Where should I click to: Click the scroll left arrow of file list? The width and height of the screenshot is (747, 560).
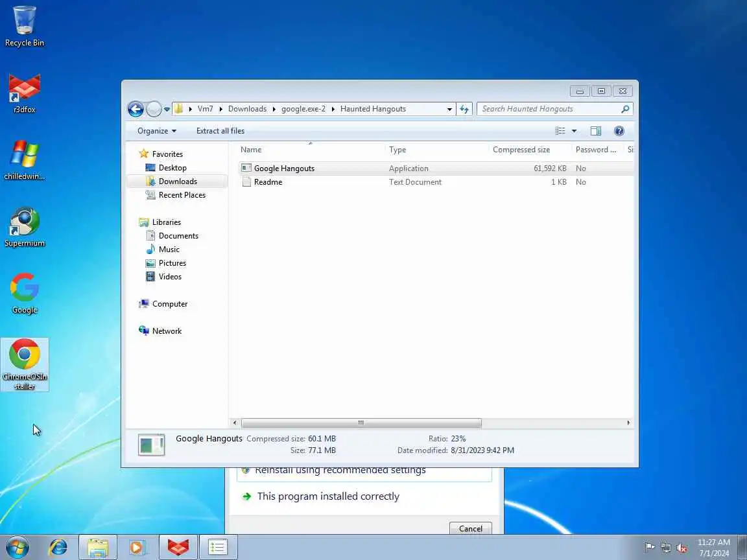click(x=234, y=423)
